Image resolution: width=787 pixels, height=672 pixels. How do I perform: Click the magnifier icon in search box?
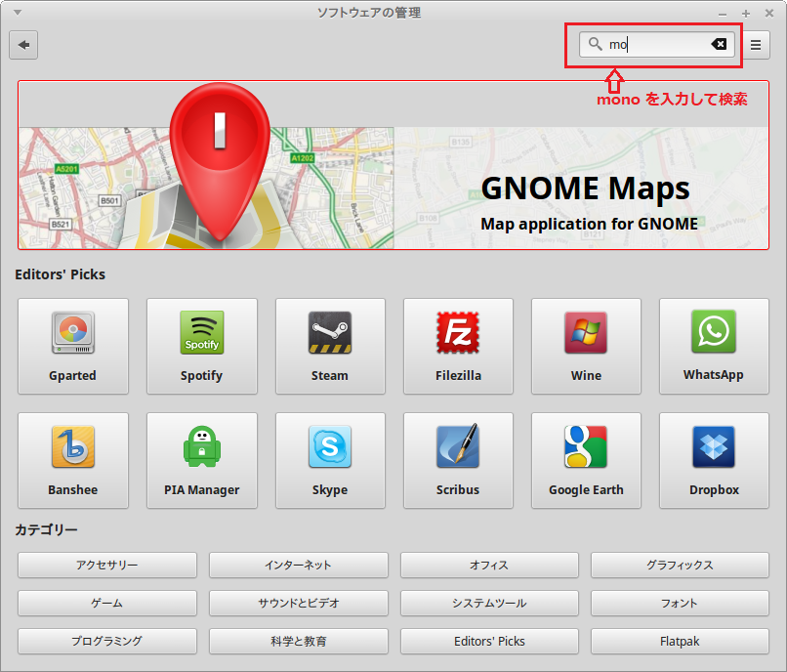(x=596, y=44)
